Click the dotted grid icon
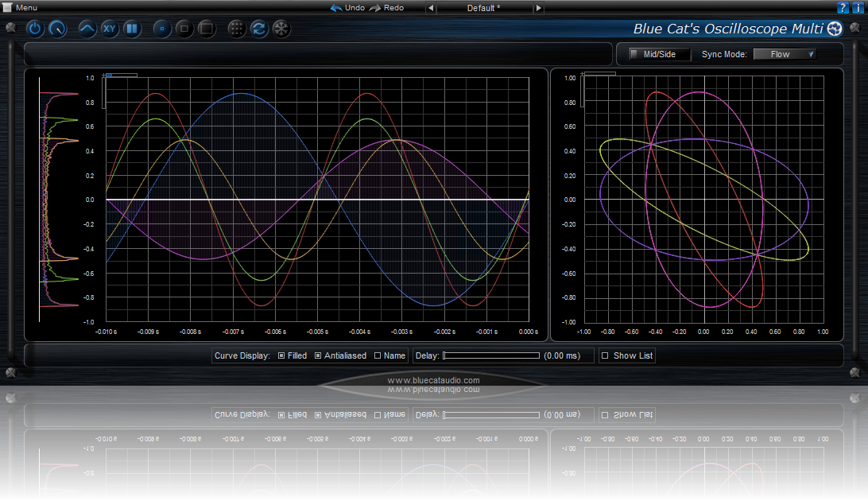The height and width of the screenshot is (501, 868). [x=237, y=29]
